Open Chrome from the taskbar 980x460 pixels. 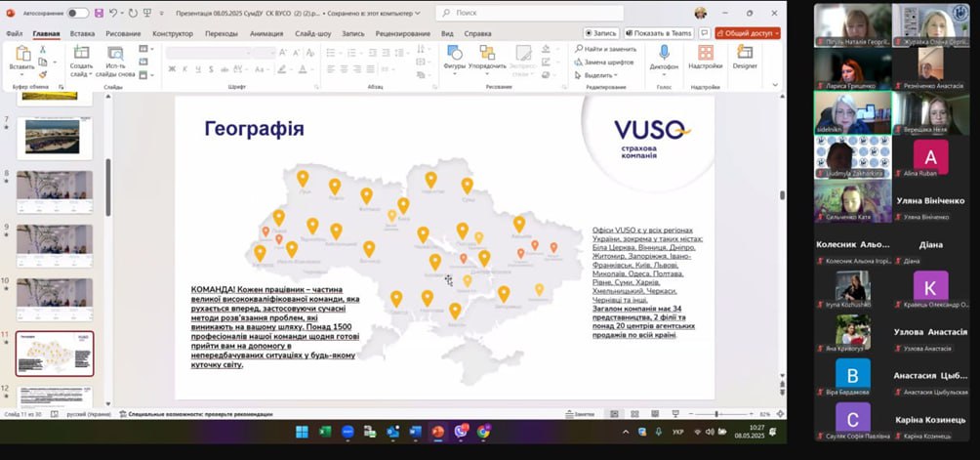coord(483,432)
